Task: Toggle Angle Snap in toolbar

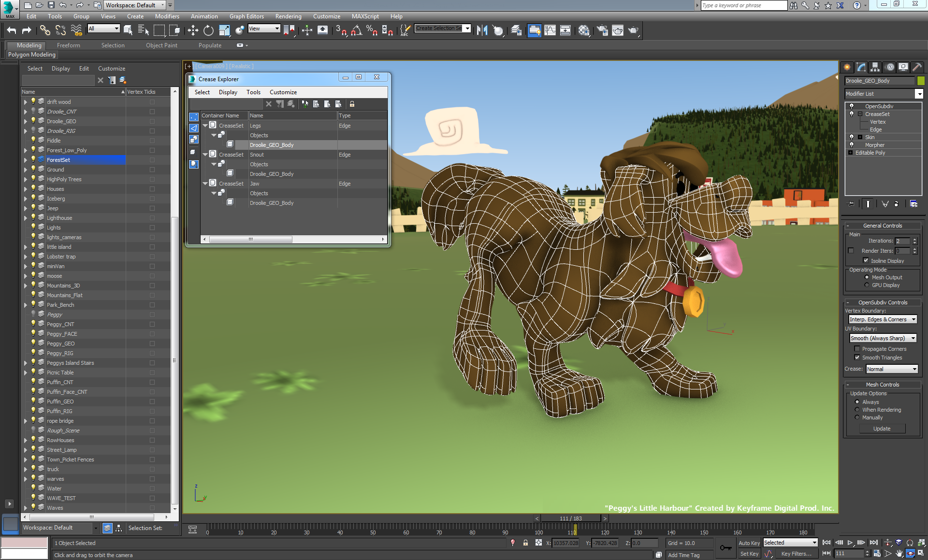Action: click(356, 30)
